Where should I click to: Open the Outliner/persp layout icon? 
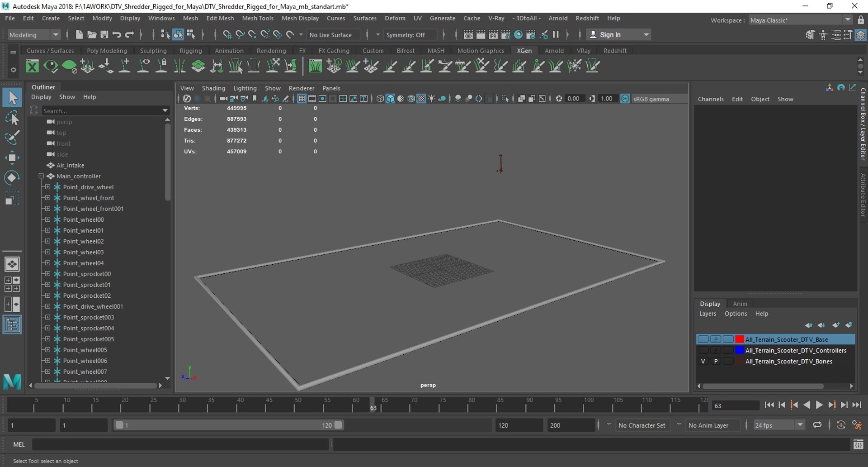coord(12,324)
